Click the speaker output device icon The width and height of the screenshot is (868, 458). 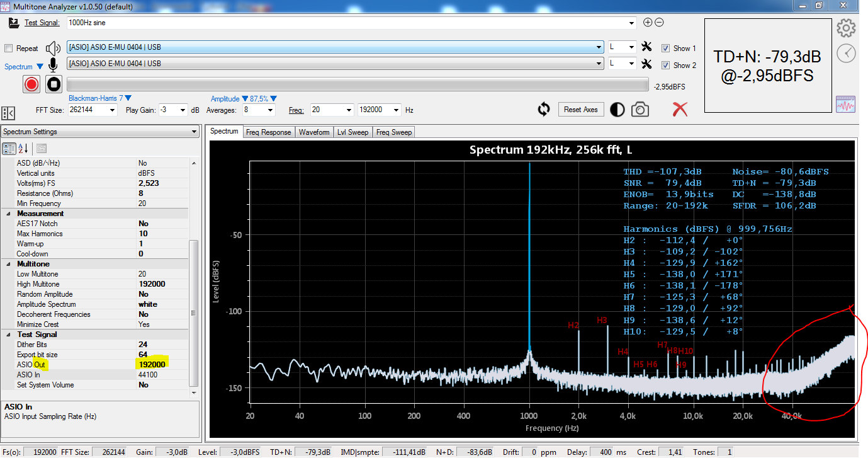pos(54,48)
